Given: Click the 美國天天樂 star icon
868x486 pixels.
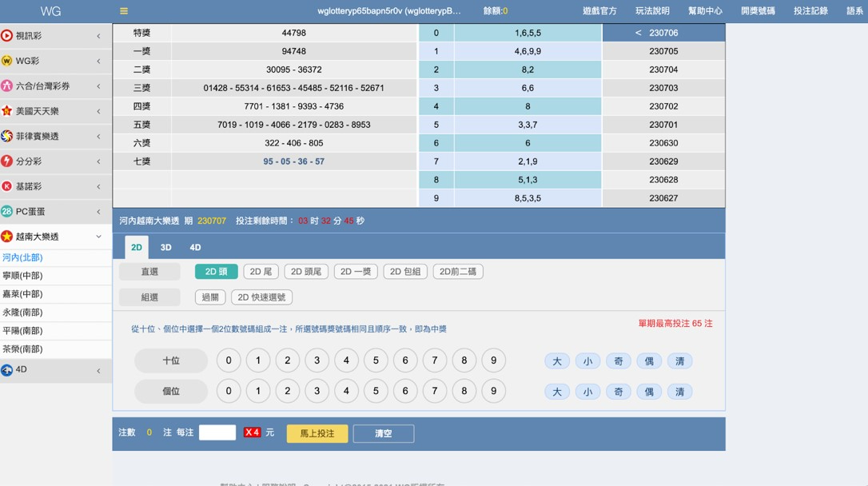Looking at the screenshot, I should coord(7,111).
